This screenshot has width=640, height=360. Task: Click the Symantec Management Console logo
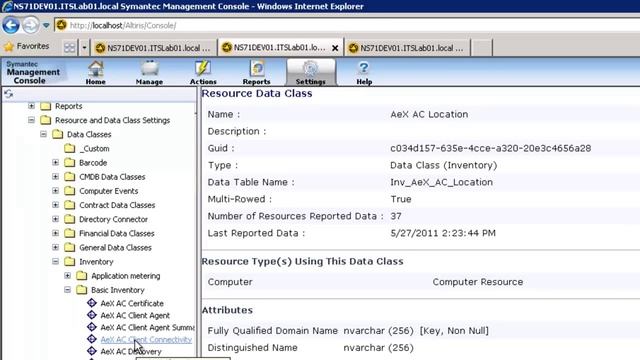(x=33, y=73)
